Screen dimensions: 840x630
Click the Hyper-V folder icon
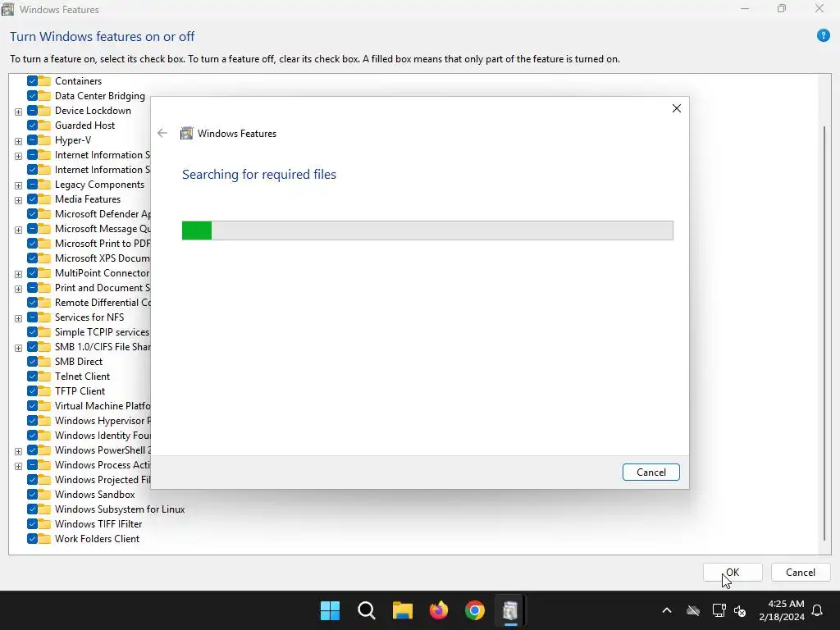click(x=44, y=140)
